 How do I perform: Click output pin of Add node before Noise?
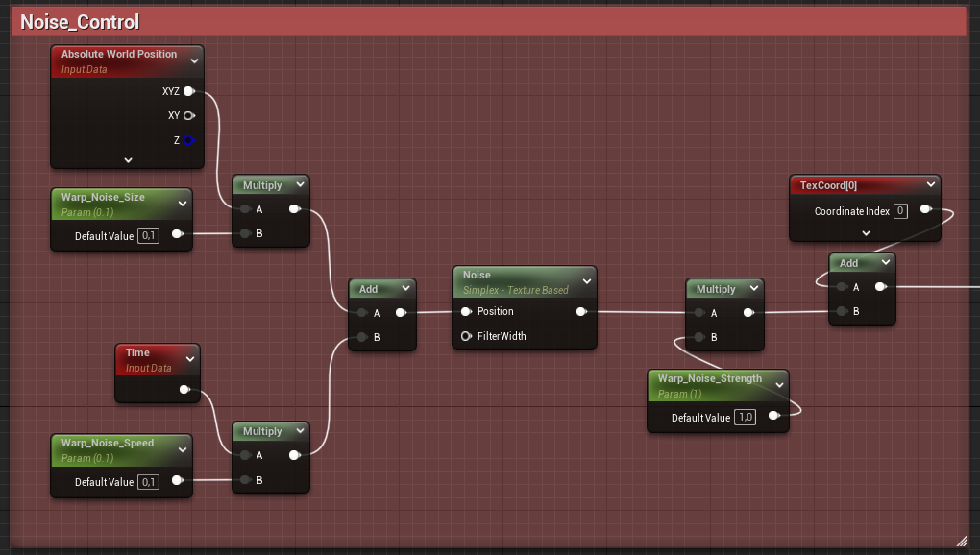tap(402, 313)
